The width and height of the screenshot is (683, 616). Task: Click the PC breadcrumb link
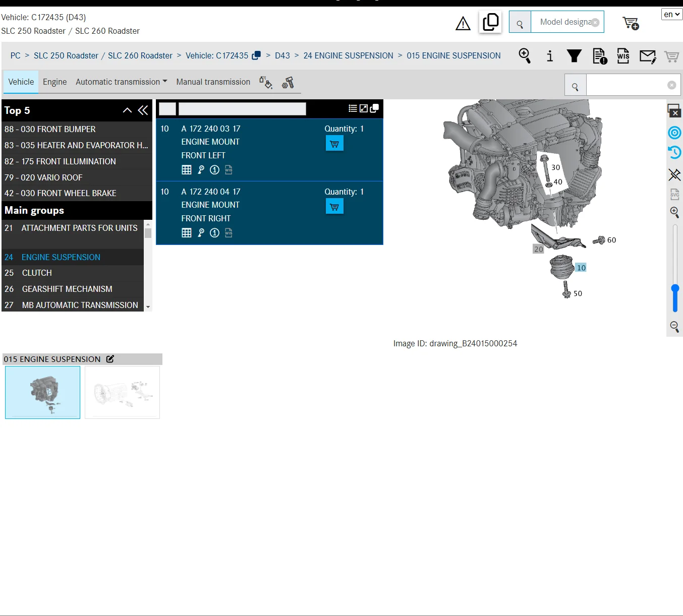point(16,55)
